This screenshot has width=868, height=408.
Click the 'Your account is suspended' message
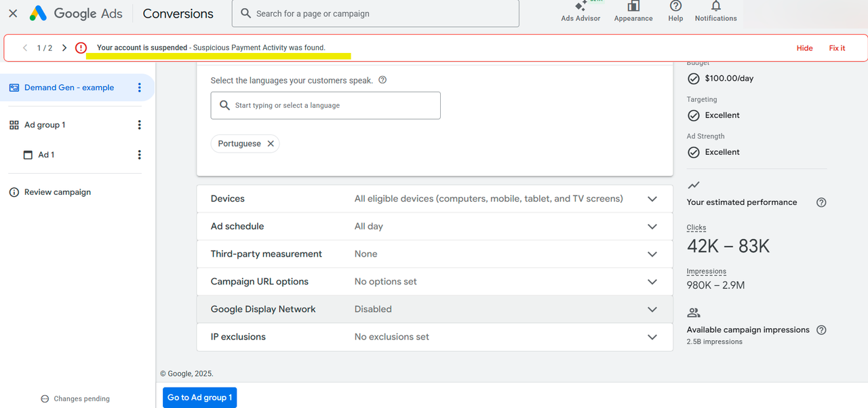tap(142, 48)
